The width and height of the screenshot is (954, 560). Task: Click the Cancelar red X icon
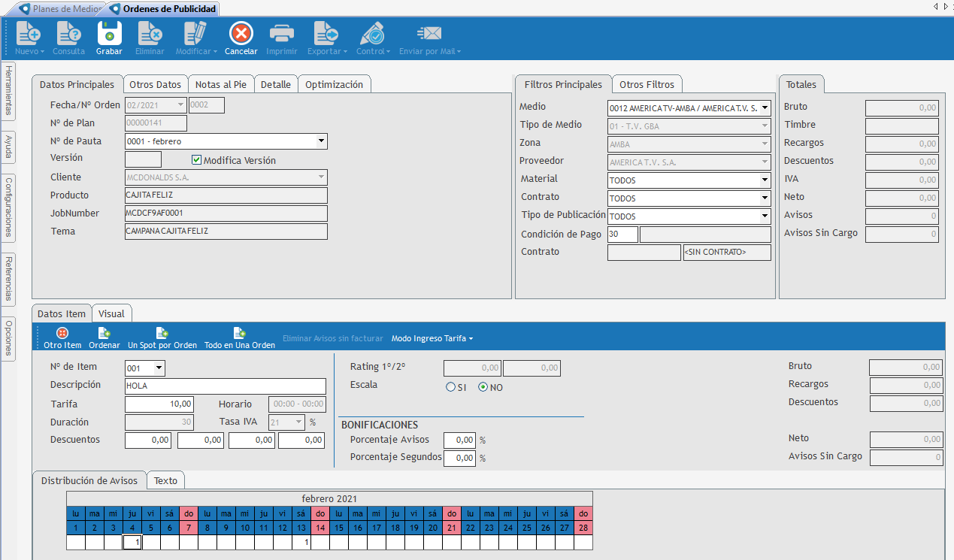tap(241, 34)
